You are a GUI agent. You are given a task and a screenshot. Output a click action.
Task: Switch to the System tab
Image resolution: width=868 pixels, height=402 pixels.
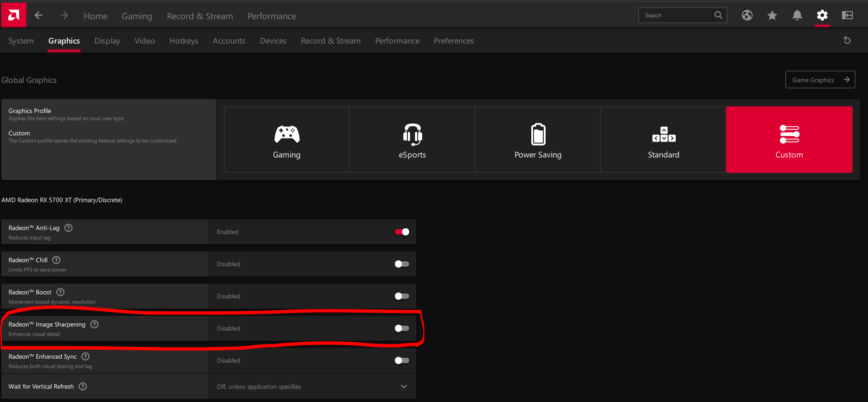[21, 41]
